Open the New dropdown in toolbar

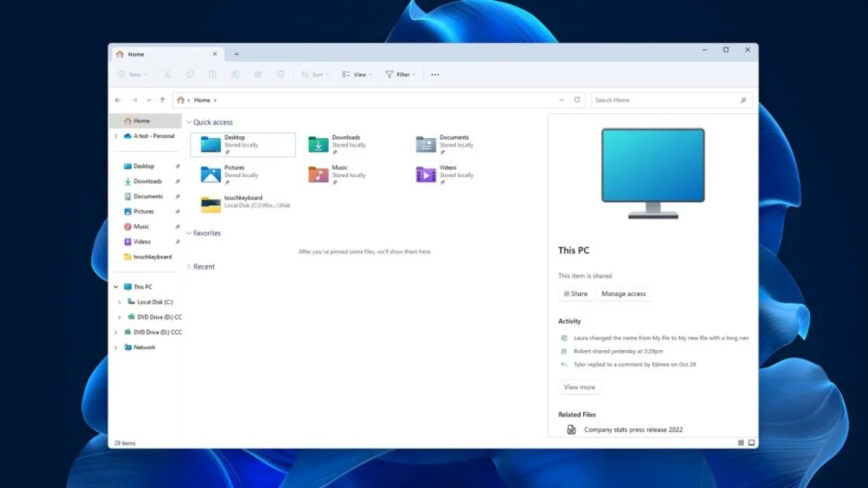(x=133, y=74)
